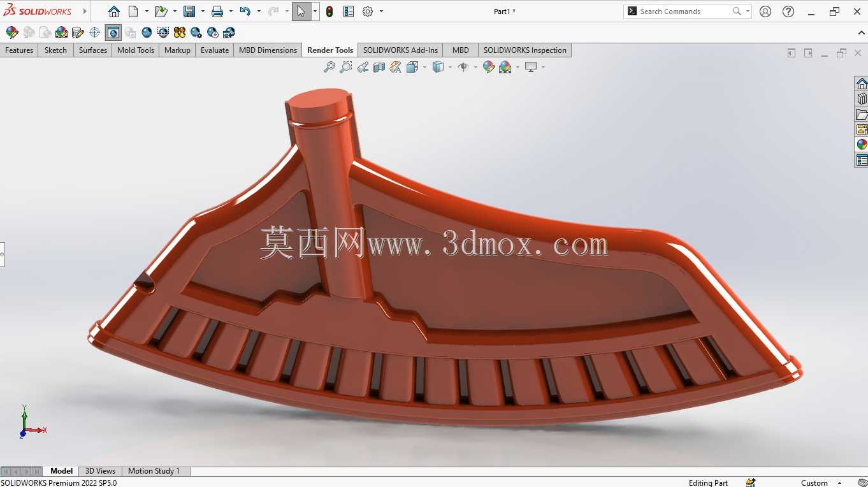The height and width of the screenshot is (487, 868).
Task: Select Render Region tool
Action: coord(163,33)
